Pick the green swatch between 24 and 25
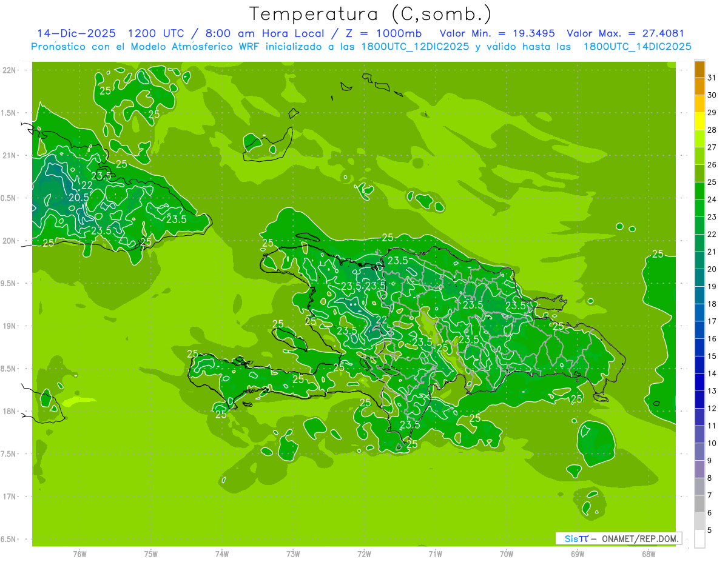Screen dimensions: 728x562 tap(699, 191)
